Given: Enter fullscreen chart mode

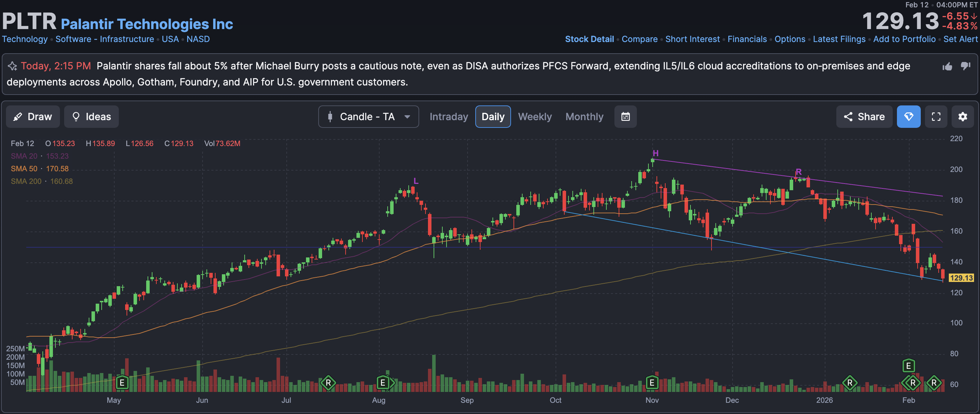Looking at the screenshot, I should 936,117.
